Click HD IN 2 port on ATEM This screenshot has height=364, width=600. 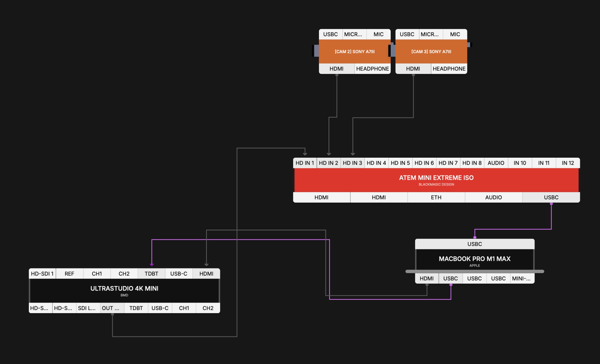tap(328, 163)
